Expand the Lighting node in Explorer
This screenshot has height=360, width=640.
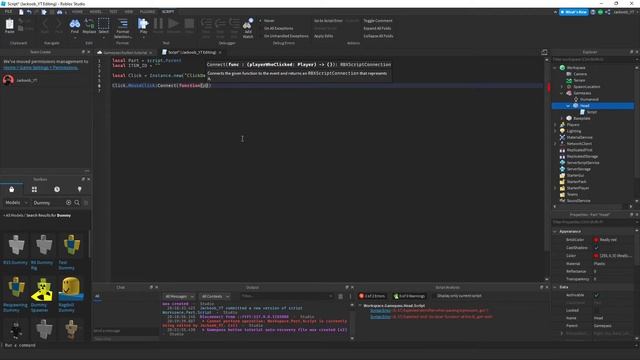pos(555,131)
